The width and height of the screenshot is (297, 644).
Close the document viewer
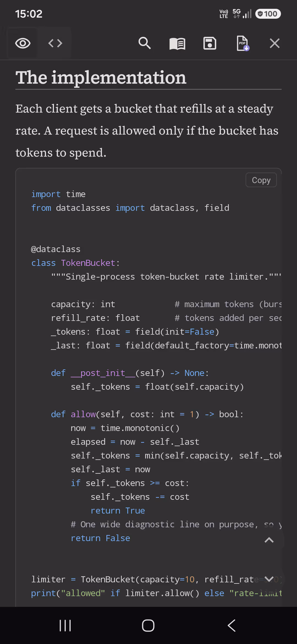coord(275,43)
